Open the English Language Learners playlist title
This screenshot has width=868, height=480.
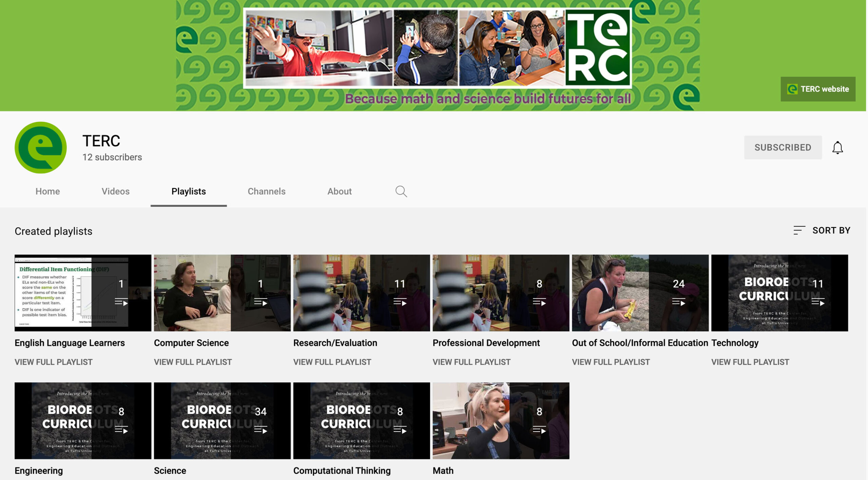point(70,343)
